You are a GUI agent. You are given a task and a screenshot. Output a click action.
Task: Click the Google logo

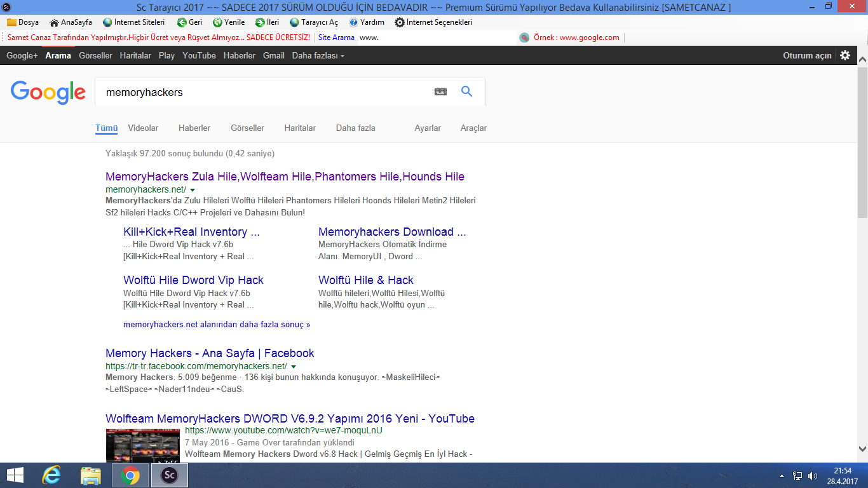pos(48,92)
